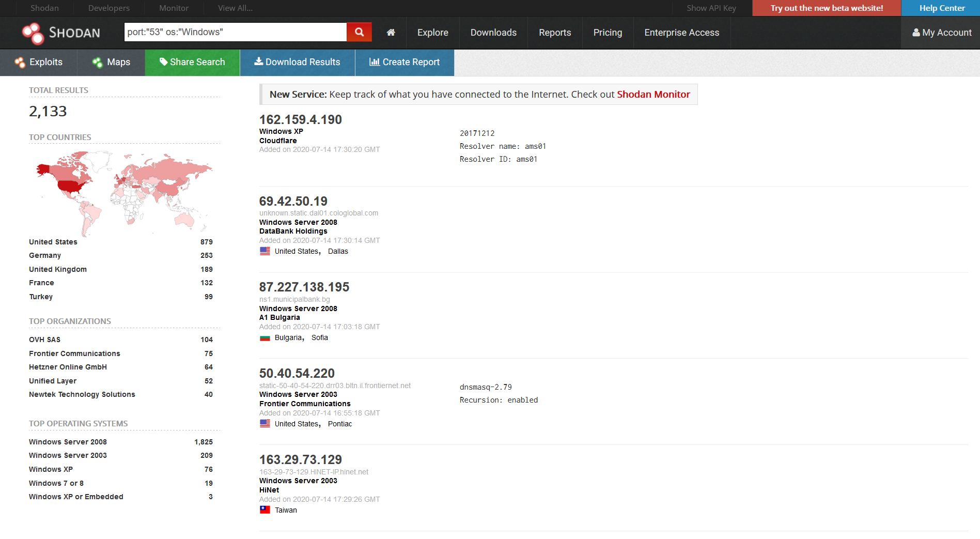Click the Taiwan flag icon
Image resolution: width=980 pixels, height=539 pixels.
click(265, 510)
